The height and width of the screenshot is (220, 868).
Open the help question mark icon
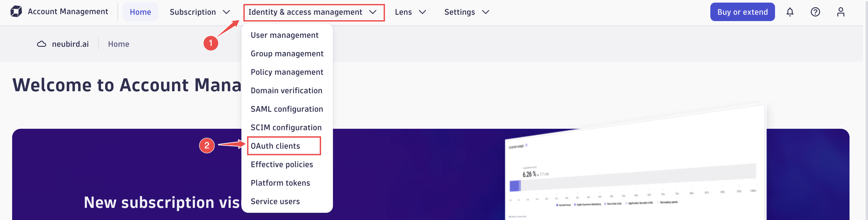(815, 12)
